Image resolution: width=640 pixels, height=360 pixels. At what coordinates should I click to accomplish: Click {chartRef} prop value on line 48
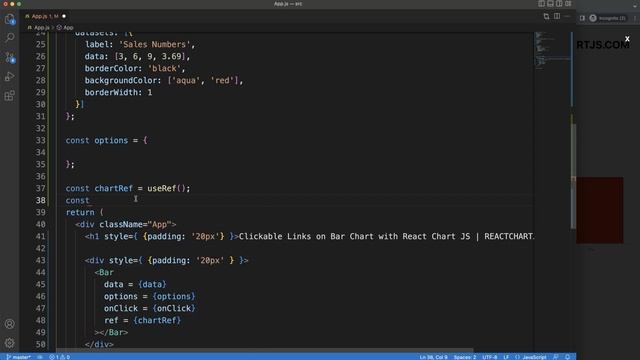(157, 320)
